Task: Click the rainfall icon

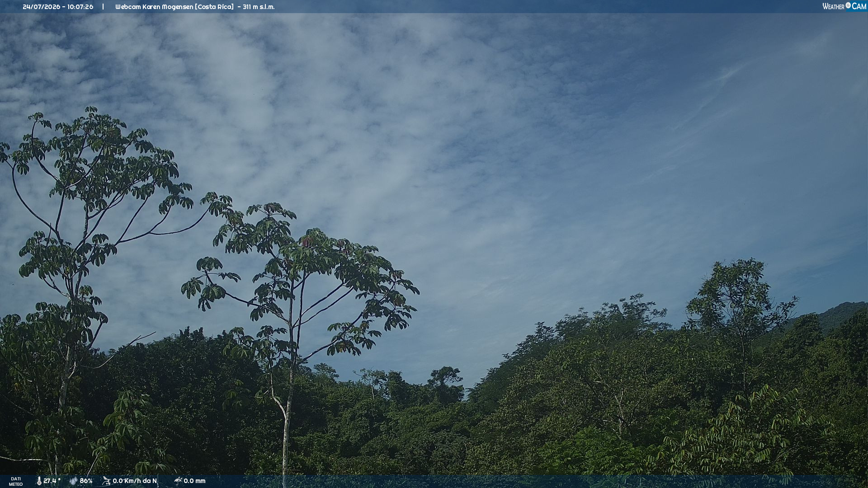Action: click(178, 481)
